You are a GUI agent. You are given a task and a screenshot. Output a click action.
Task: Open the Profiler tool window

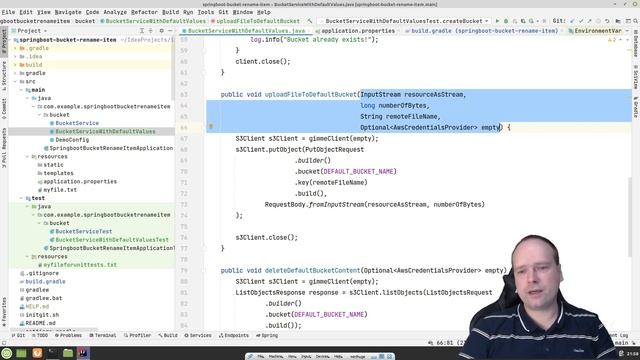click(x=138, y=336)
